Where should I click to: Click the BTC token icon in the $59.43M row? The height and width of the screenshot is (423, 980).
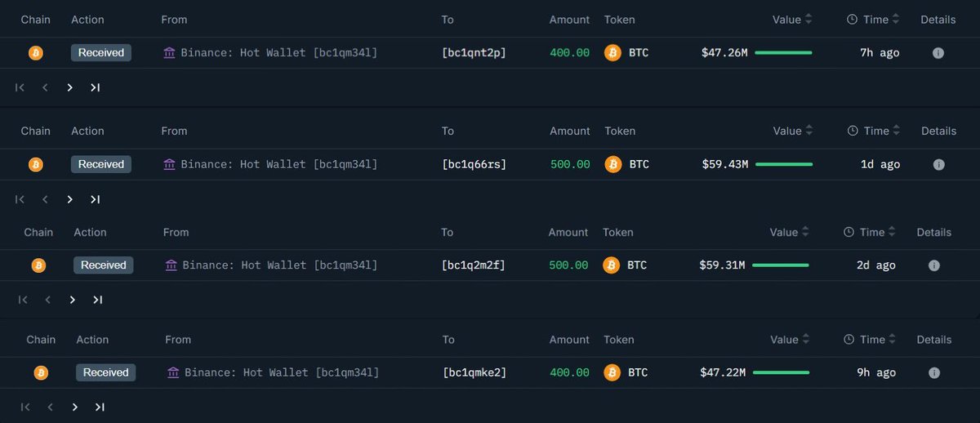[x=613, y=165]
